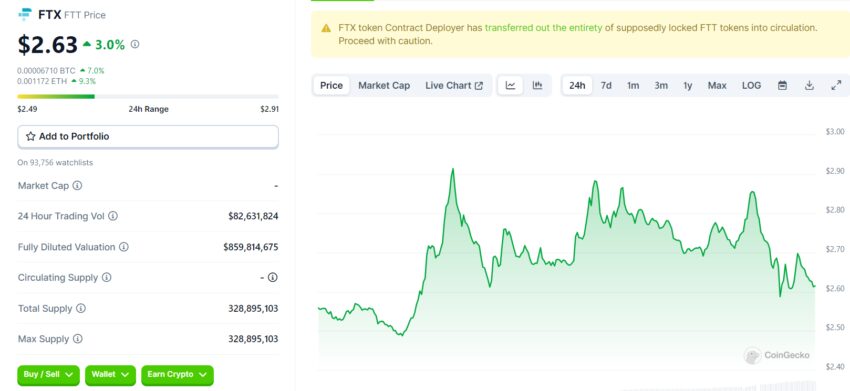
Task: Select the 7d time range
Action: click(x=606, y=85)
